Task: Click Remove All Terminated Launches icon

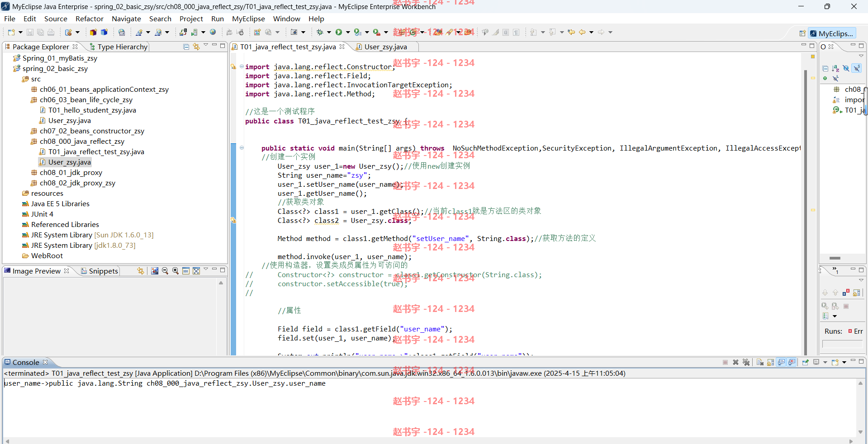Action: 746,362
